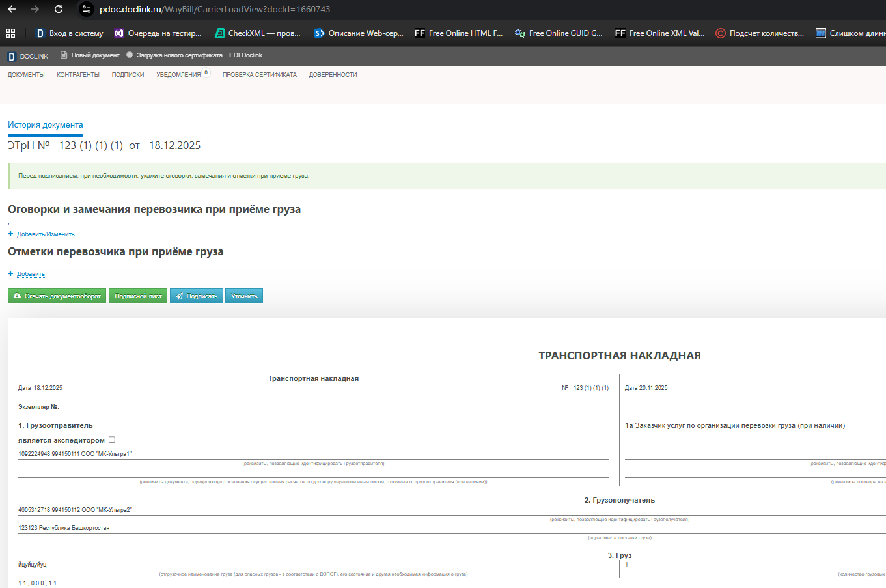Open the ПОДПИСКИ menu
Image resolution: width=886 pixels, height=588 pixels.
(128, 75)
